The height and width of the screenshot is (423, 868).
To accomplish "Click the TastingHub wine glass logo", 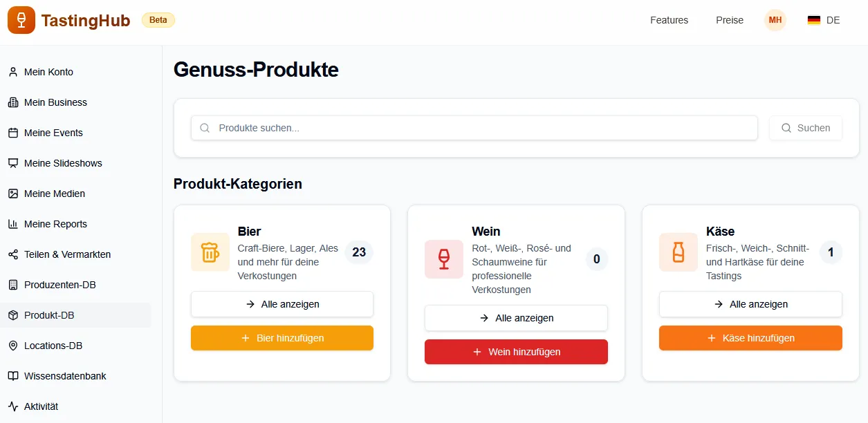I will pos(21,20).
